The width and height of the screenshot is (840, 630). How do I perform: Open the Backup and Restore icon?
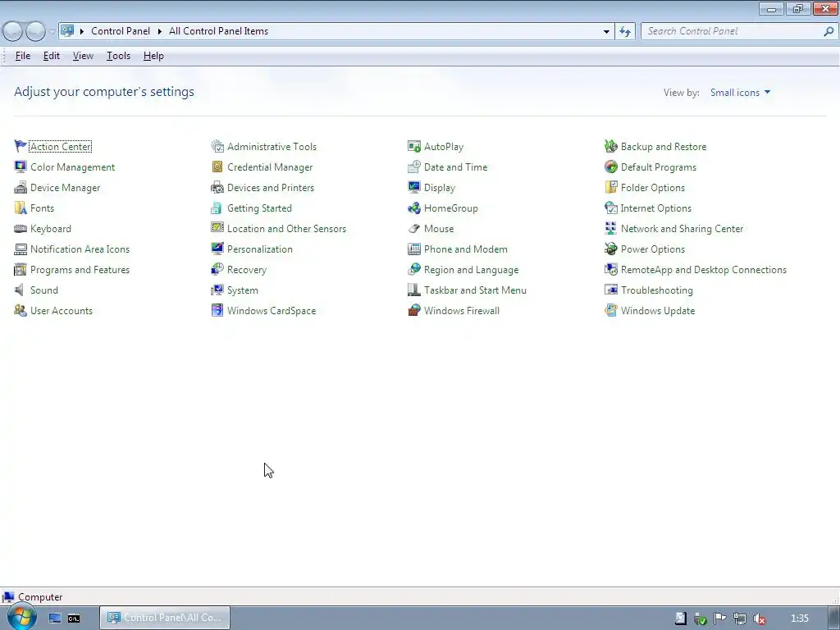[x=610, y=146]
